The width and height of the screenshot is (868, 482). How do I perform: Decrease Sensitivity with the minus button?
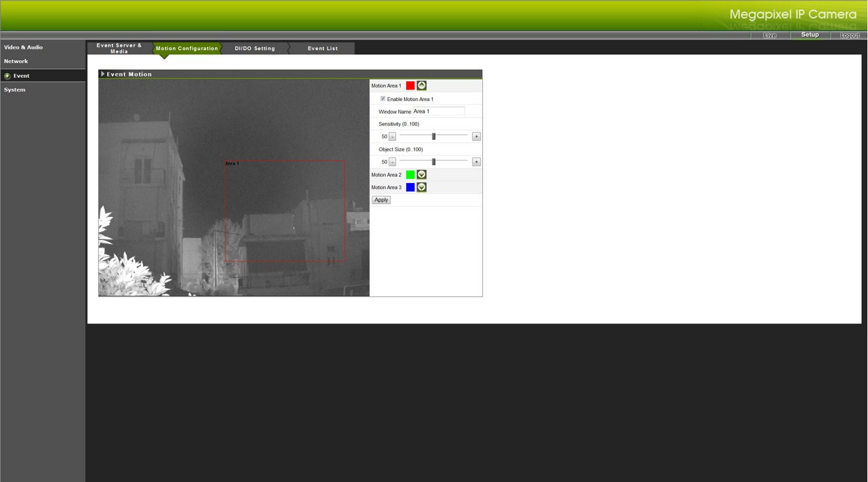392,136
